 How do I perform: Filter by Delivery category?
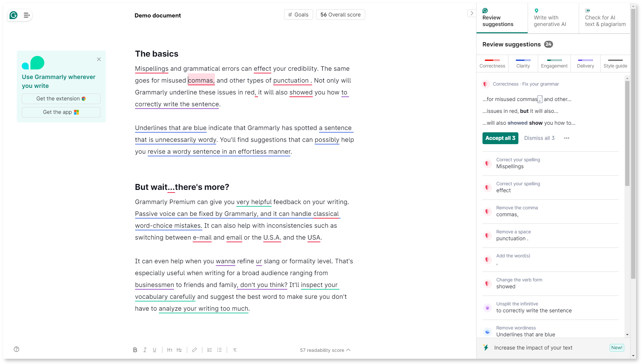point(585,64)
